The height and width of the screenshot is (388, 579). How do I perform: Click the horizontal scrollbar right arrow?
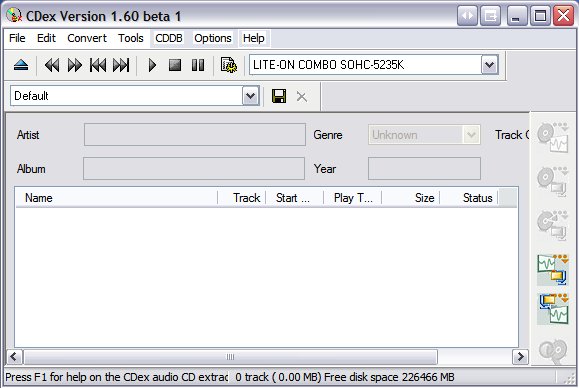point(520,357)
